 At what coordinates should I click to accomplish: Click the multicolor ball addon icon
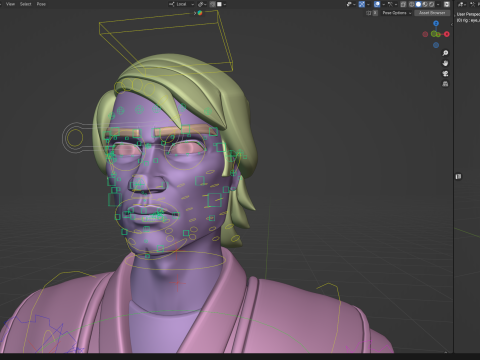click(x=200, y=13)
